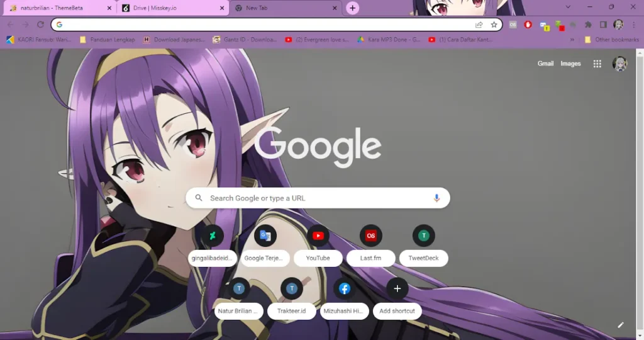644x340 pixels.
Task: Open the gingalibadeid shortcut
Action: (x=213, y=246)
